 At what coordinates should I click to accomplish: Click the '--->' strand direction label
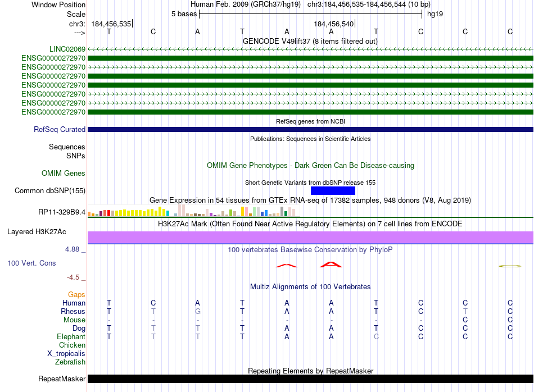coord(80,33)
